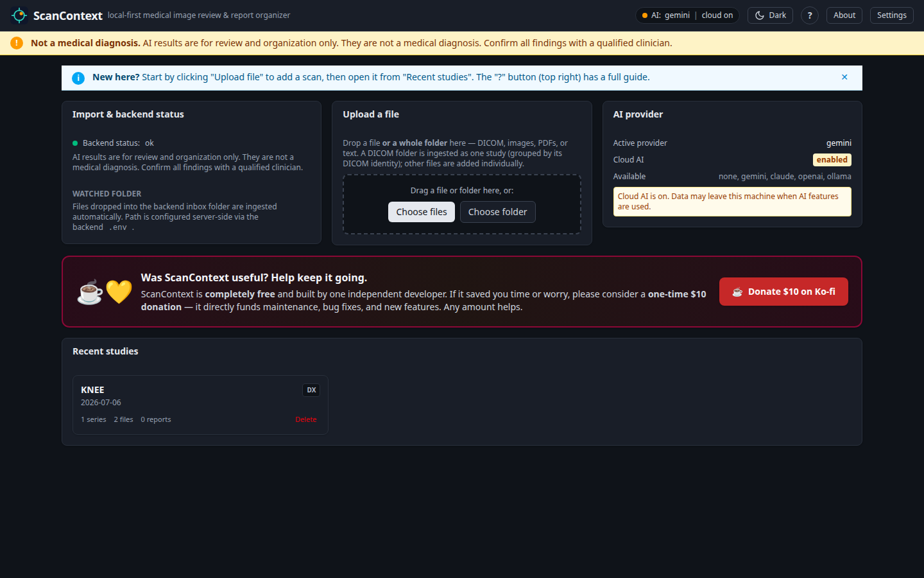This screenshot has width=924, height=578.
Task: Click the coffee cup emoji in donation banner
Action: tap(90, 292)
